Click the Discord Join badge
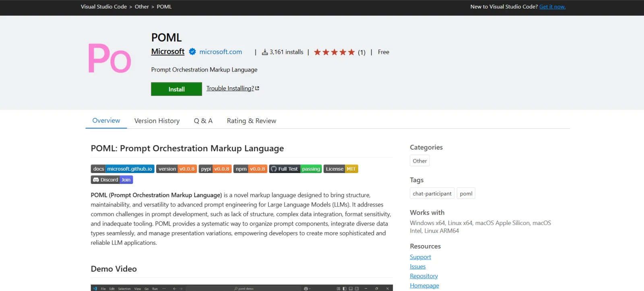644x291 pixels. 112,180
